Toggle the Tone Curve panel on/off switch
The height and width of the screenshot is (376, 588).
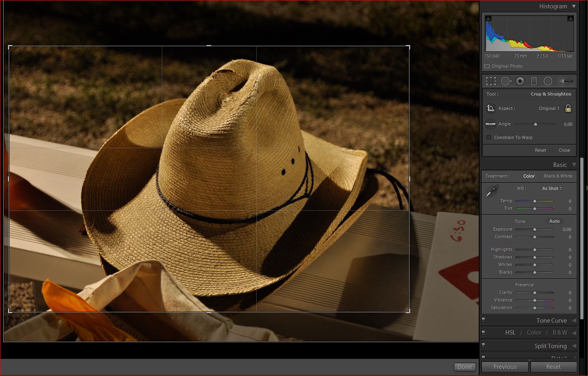484,320
